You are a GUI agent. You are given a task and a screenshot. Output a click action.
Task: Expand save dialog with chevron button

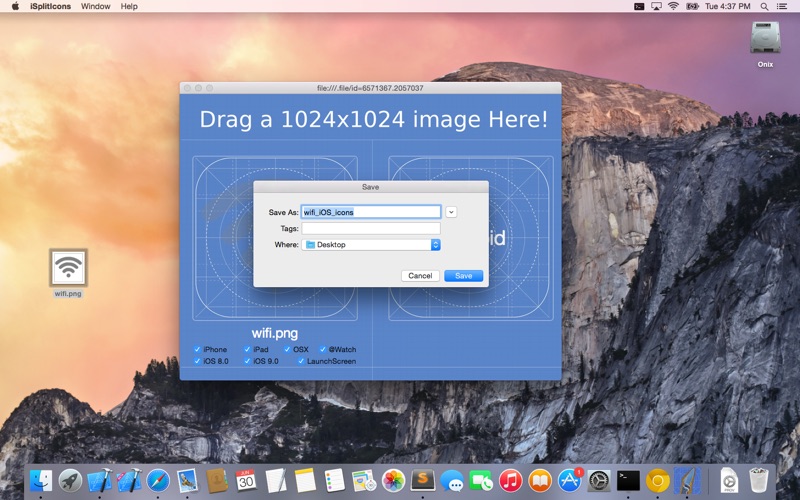451,212
